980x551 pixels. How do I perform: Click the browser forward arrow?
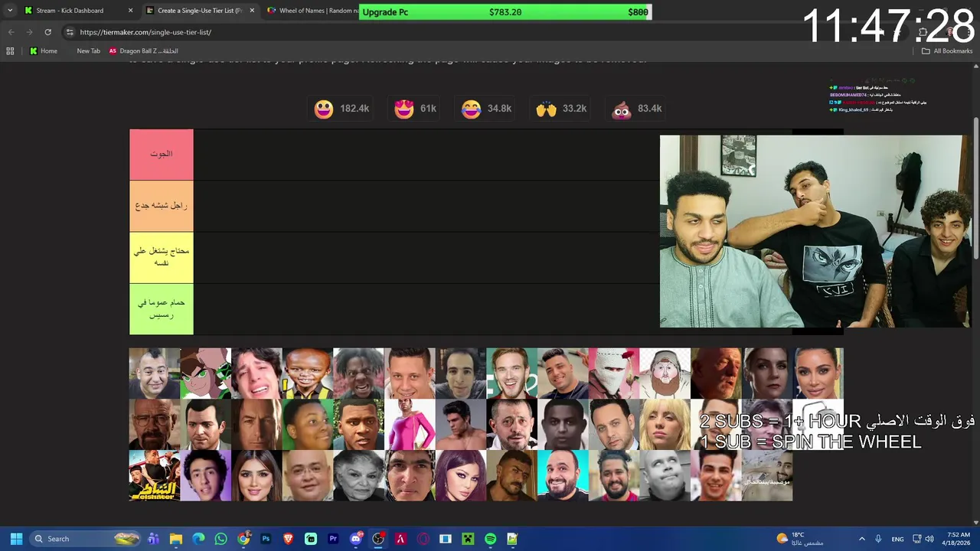point(29,32)
